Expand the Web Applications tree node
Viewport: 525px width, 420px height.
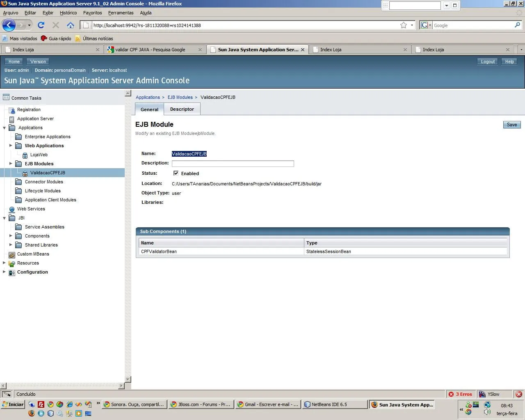point(11,146)
